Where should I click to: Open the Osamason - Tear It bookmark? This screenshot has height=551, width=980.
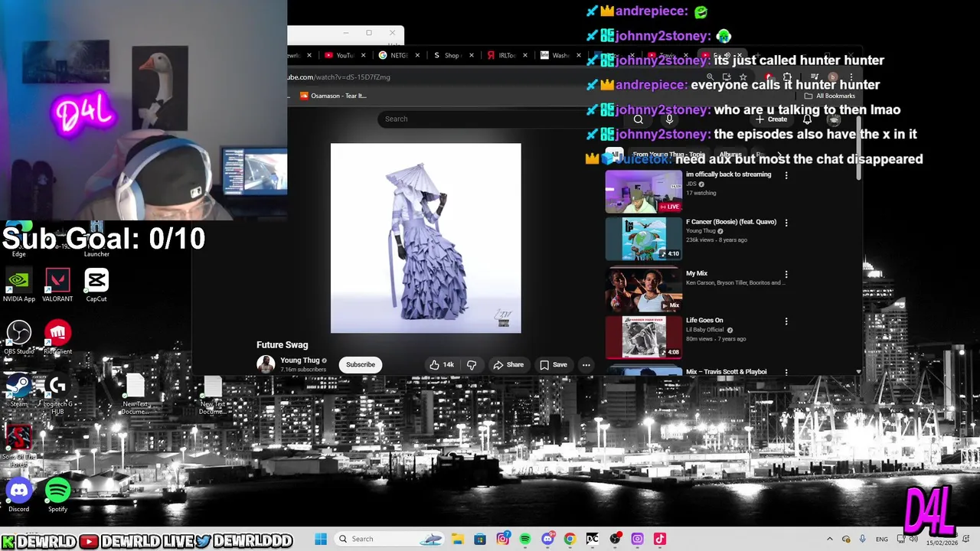pos(333,96)
